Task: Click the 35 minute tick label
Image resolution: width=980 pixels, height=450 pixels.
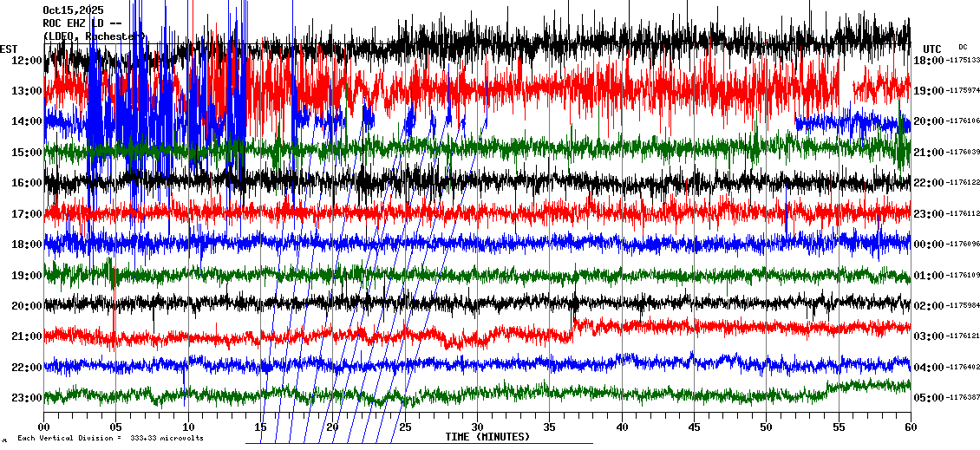Action: [x=549, y=427]
